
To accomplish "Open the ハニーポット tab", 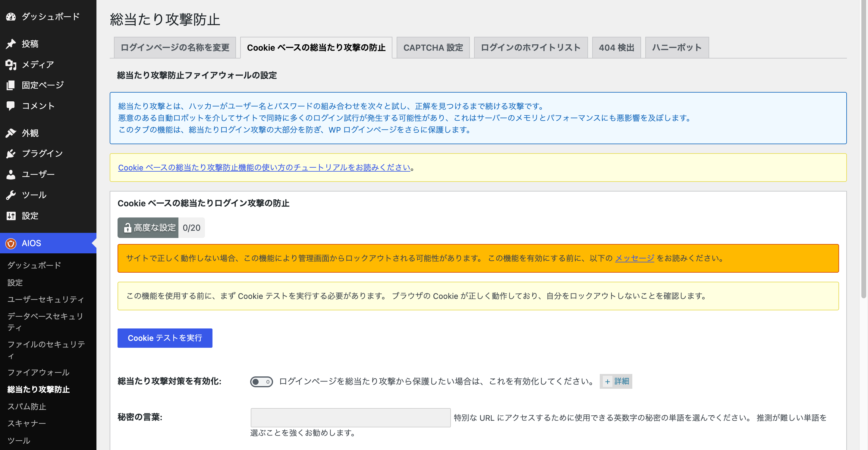I will 677,48.
